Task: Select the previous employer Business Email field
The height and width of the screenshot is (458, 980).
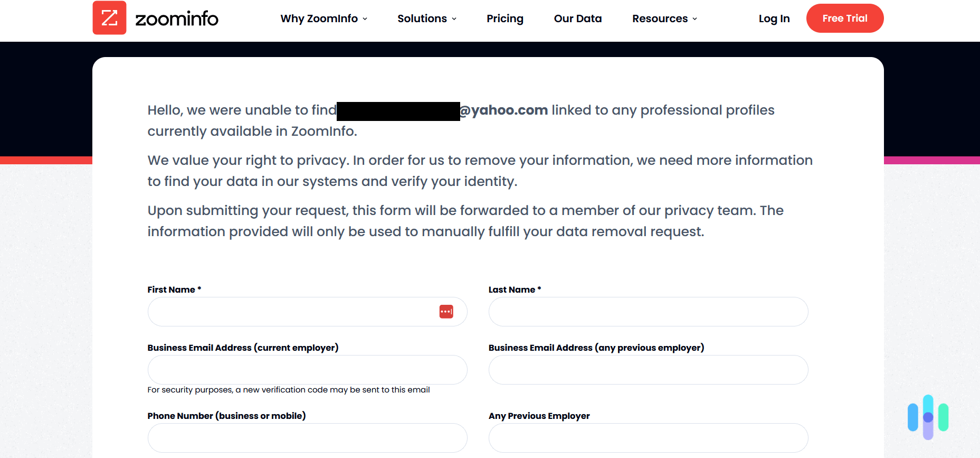Action: (x=648, y=370)
